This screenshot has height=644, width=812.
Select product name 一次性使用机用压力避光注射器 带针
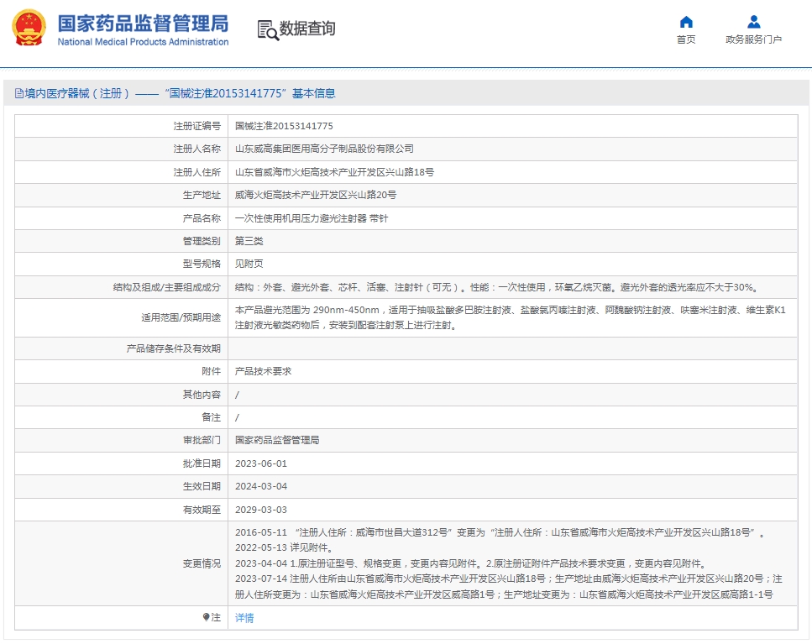pyautogui.click(x=312, y=218)
